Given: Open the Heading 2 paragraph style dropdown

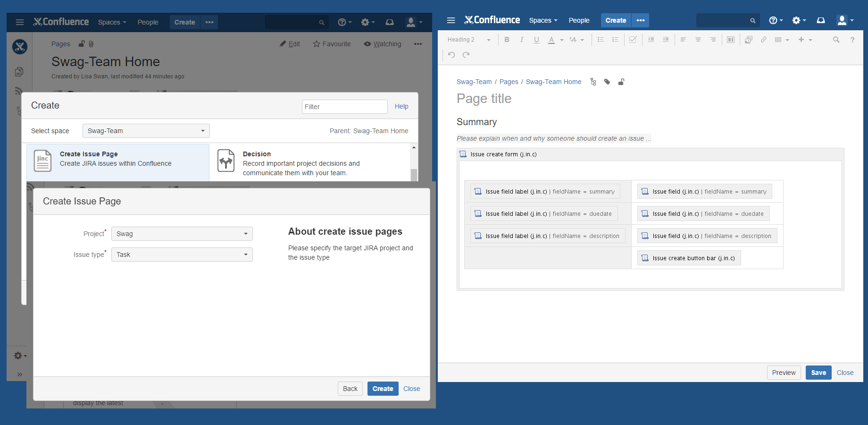Looking at the screenshot, I should pyautogui.click(x=469, y=40).
